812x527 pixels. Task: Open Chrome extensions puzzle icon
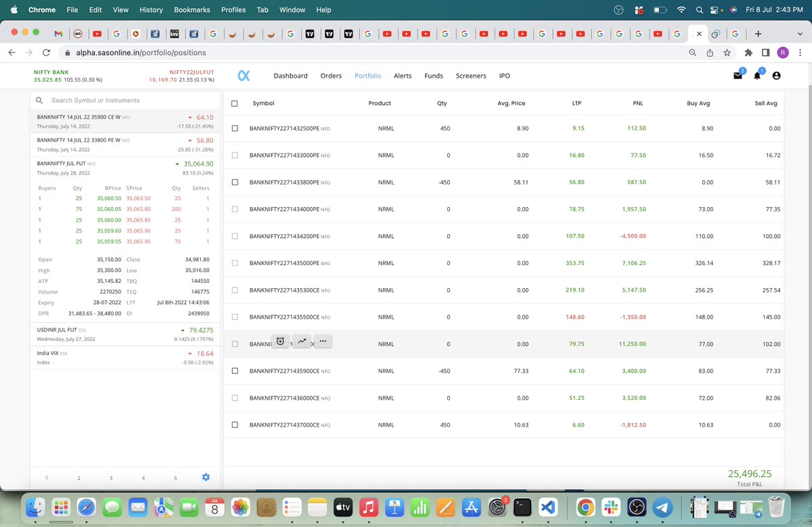pyautogui.click(x=748, y=52)
